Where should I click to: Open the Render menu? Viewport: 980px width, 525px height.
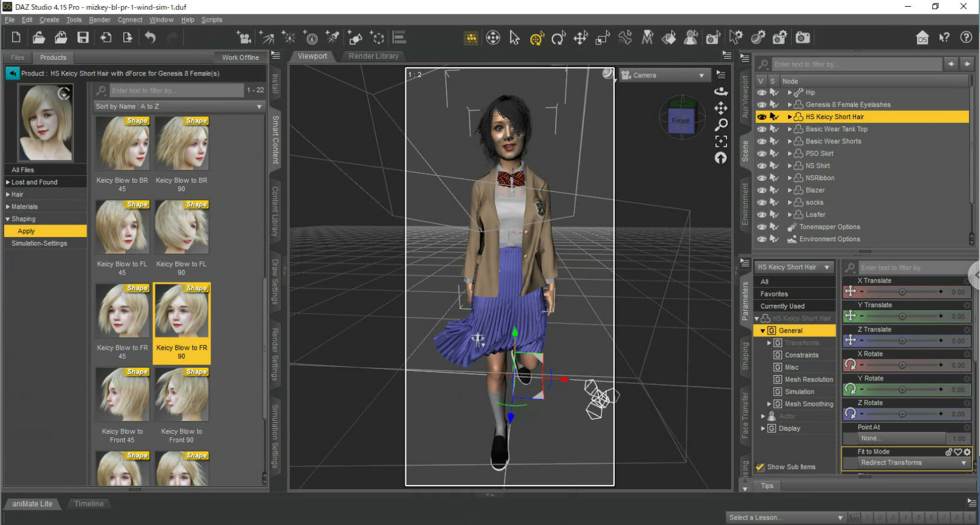tap(99, 20)
